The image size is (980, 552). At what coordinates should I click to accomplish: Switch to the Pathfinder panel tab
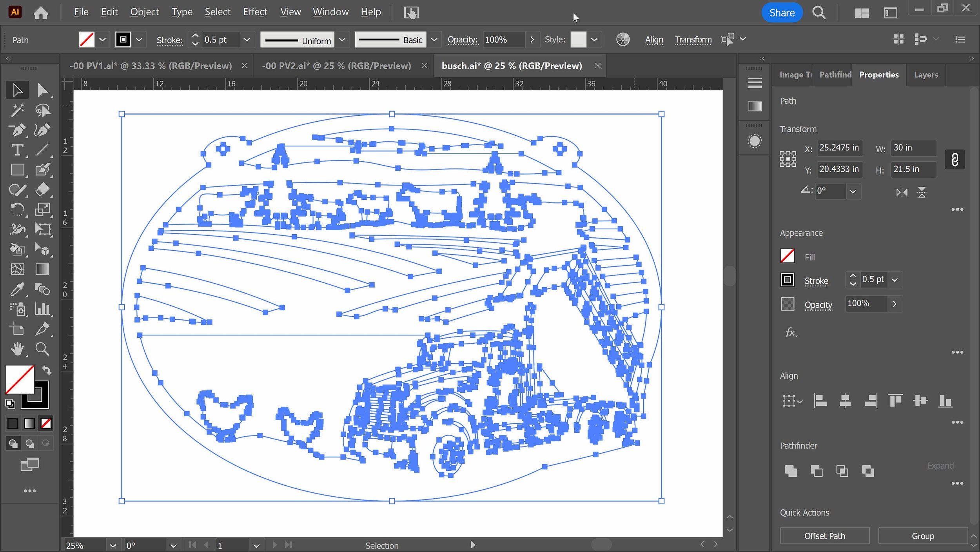pos(835,75)
